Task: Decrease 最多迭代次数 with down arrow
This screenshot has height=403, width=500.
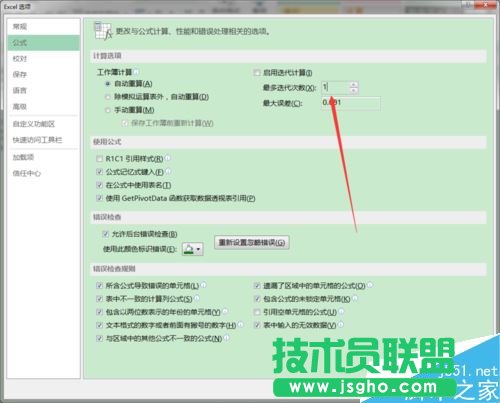Action: click(354, 90)
